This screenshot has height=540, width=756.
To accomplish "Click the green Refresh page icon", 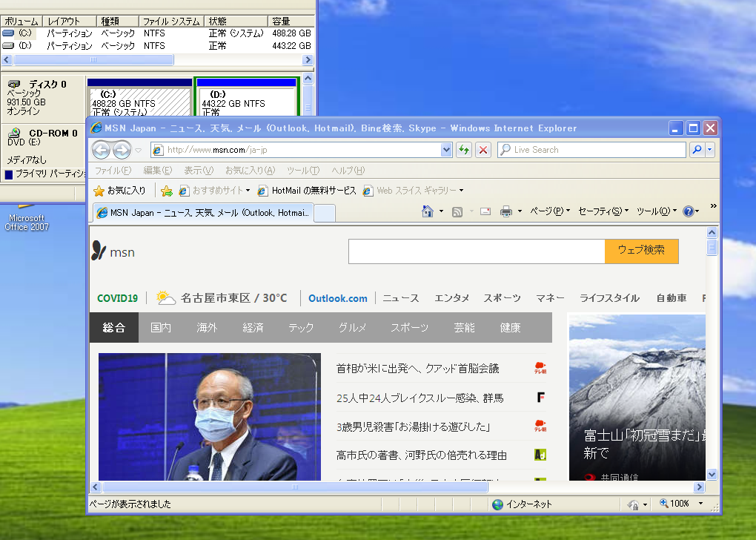I will point(464,150).
